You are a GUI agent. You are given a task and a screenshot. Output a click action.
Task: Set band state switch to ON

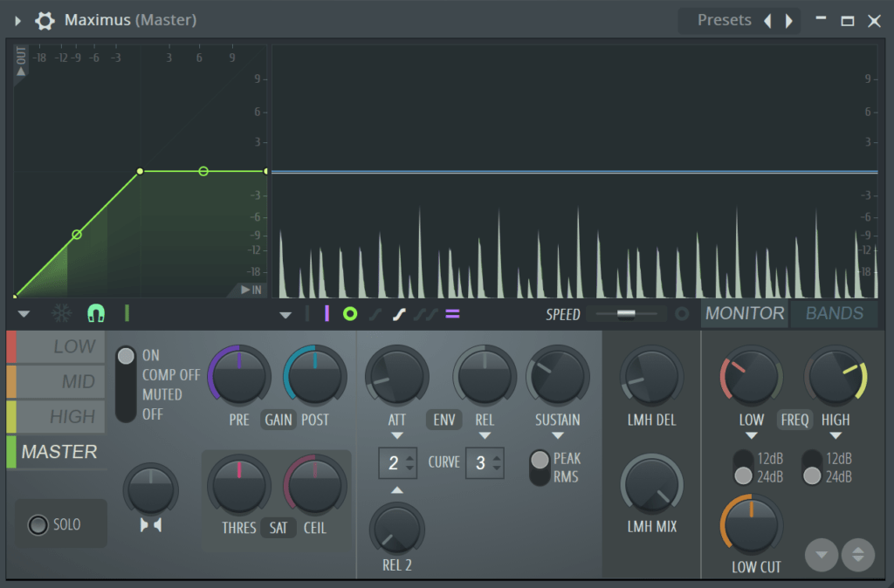pos(126,356)
